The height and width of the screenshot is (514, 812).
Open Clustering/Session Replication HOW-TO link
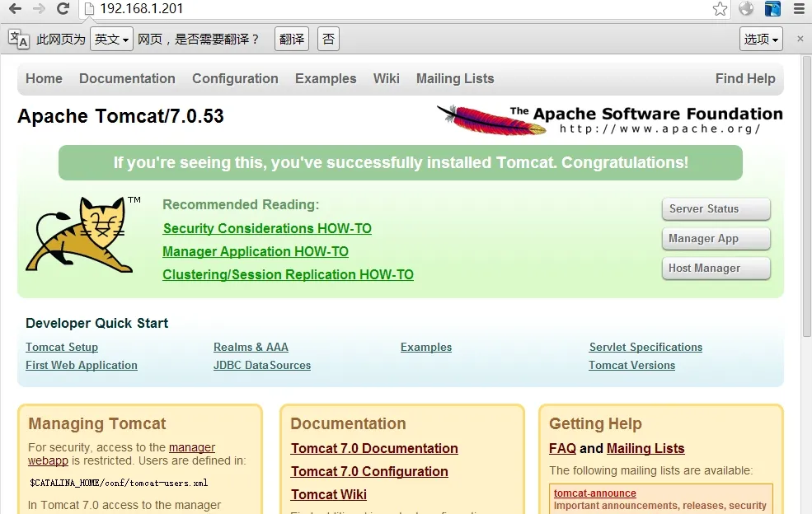click(288, 274)
